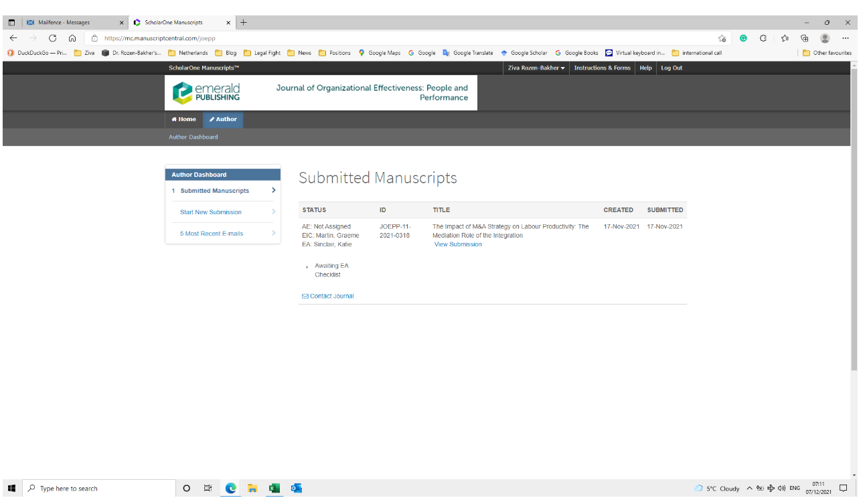This screenshot has width=865, height=504.
Task: Open the 5°C Cloudy weather widget
Action: (x=716, y=488)
